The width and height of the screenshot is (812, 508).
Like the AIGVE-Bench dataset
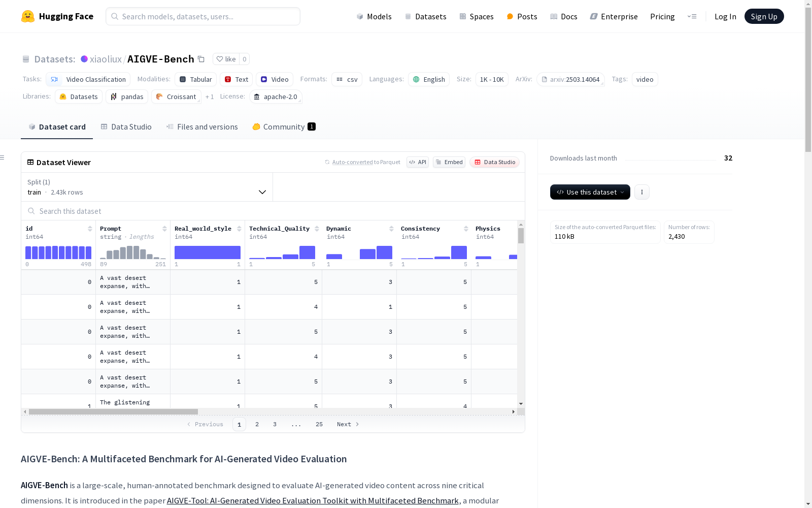tap(226, 59)
